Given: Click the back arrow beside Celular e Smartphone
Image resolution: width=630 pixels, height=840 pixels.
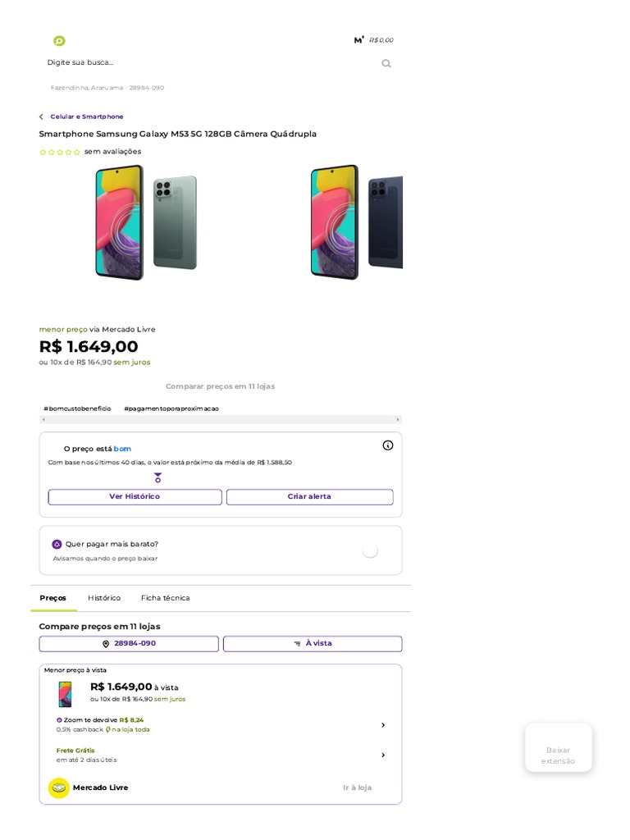Looking at the screenshot, I should 42,116.
